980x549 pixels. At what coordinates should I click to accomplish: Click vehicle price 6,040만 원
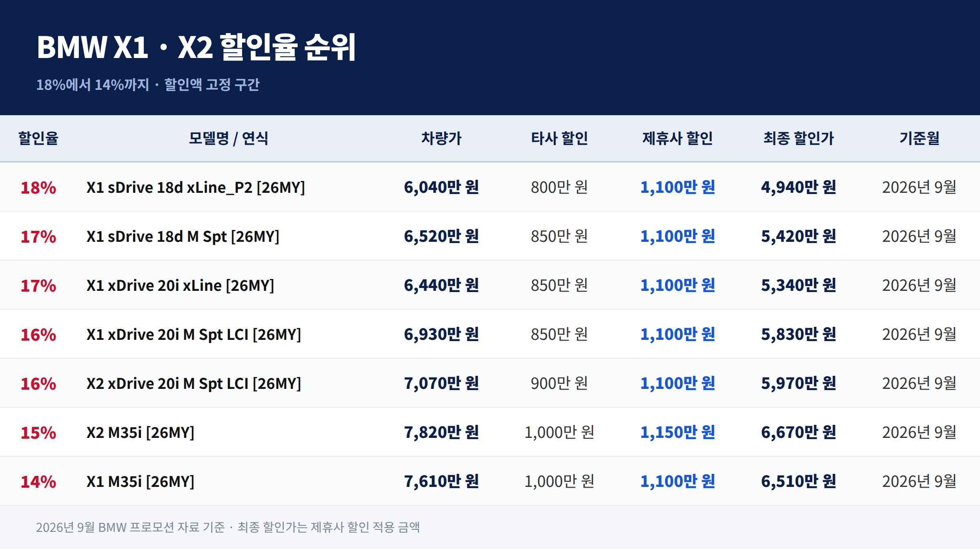coord(441,187)
